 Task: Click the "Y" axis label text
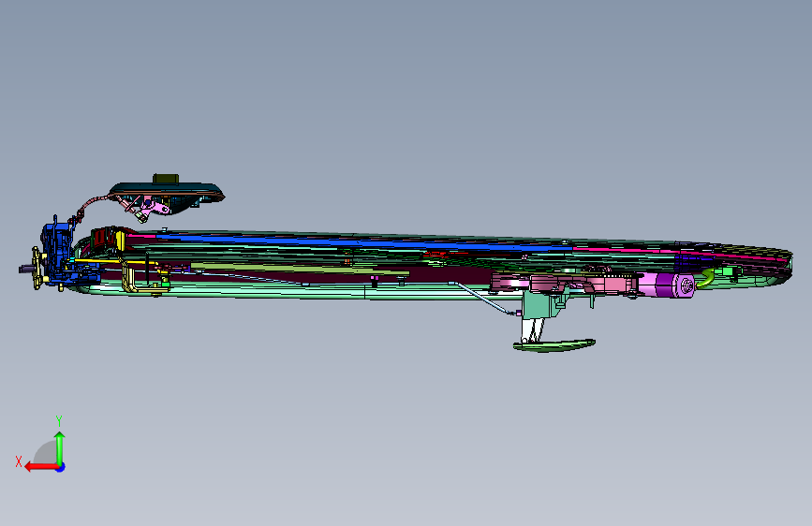point(59,421)
